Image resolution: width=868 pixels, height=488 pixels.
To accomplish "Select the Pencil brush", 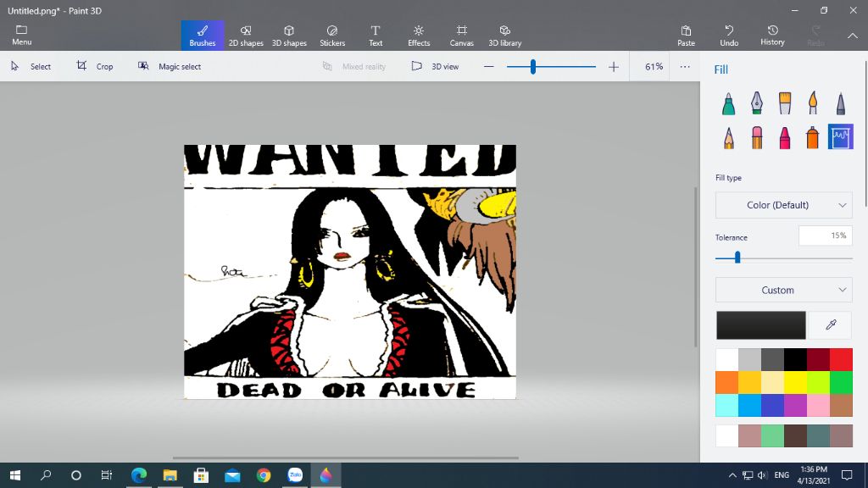I will point(728,137).
